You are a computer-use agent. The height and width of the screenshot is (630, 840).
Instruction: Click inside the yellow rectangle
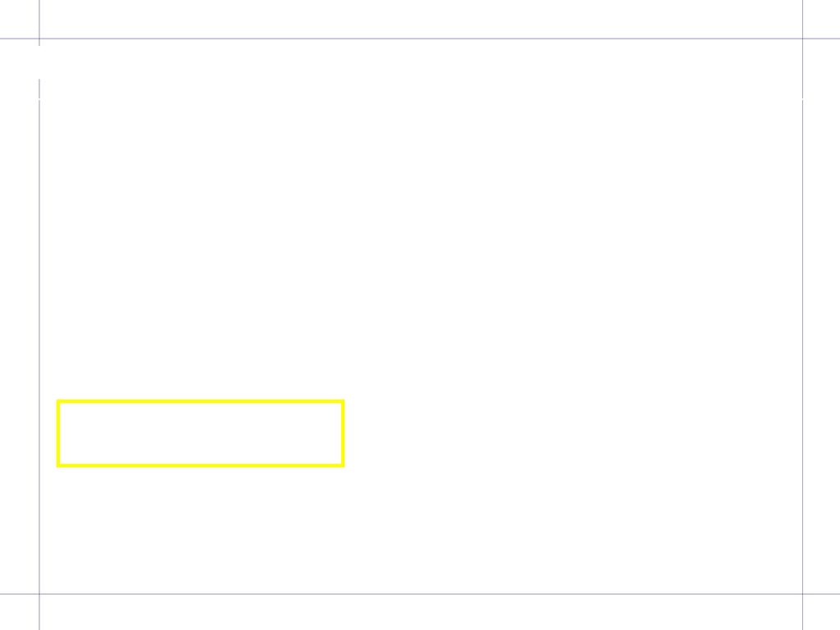click(200, 433)
